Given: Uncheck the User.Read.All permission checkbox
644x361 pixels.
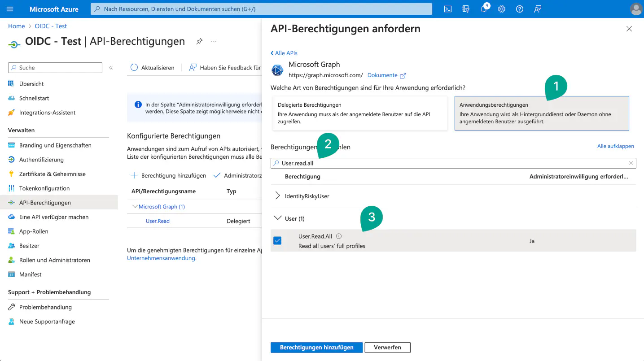Looking at the screenshot, I should point(277,241).
